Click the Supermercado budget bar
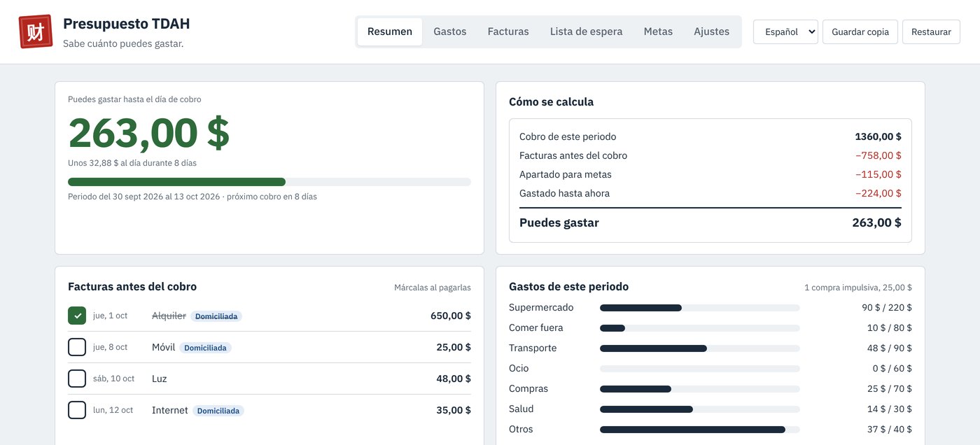Screen dimensions: 980x445 (700, 308)
